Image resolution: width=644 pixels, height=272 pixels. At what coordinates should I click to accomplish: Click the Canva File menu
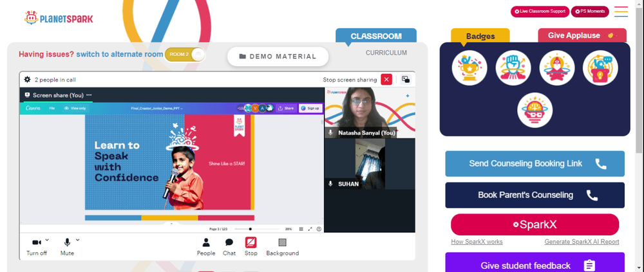(x=52, y=108)
